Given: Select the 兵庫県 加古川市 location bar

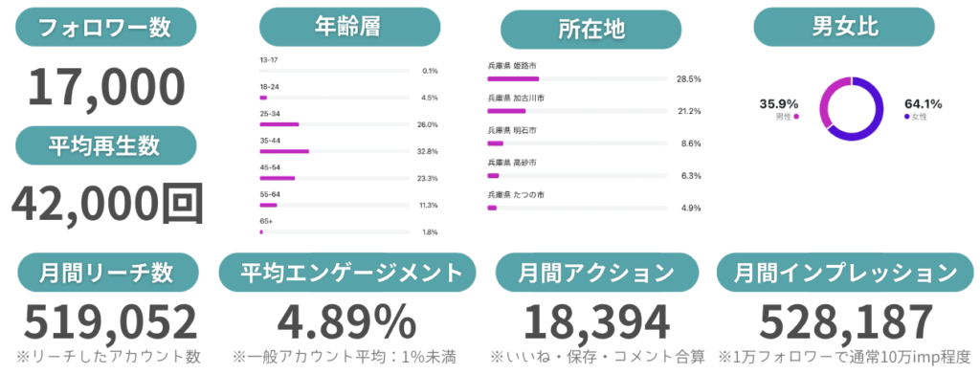Looking at the screenshot, I should point(577,111).
